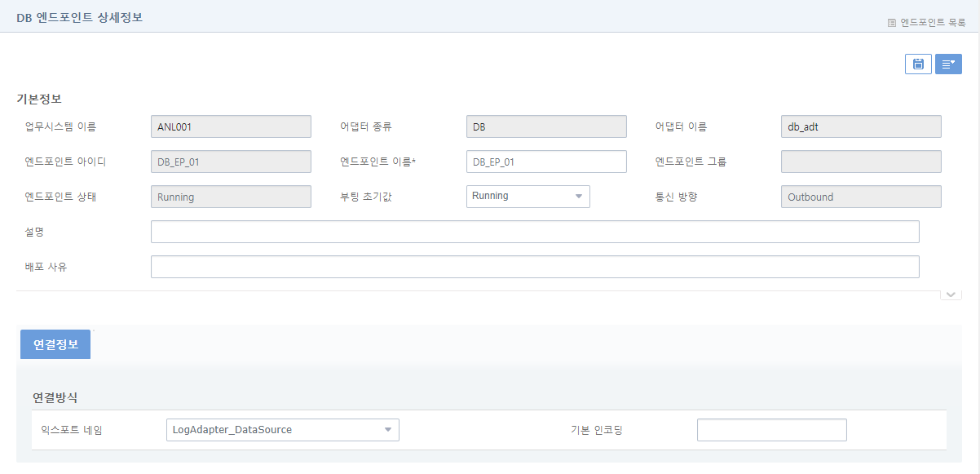Image resolution: width=980 pixels, height=474 pixels.
Task: Click the 어댑터 이름 field showing db_adt
Action: click(861, 126)
